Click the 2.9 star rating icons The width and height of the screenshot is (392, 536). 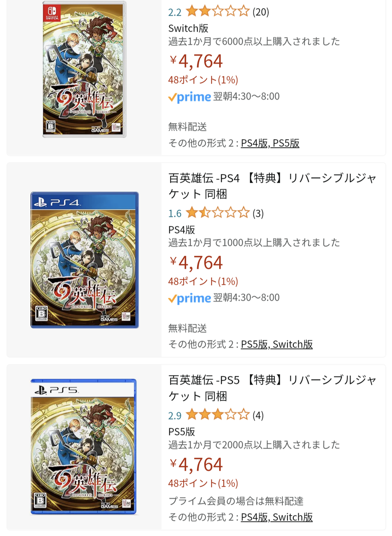[x=218, y=415]
